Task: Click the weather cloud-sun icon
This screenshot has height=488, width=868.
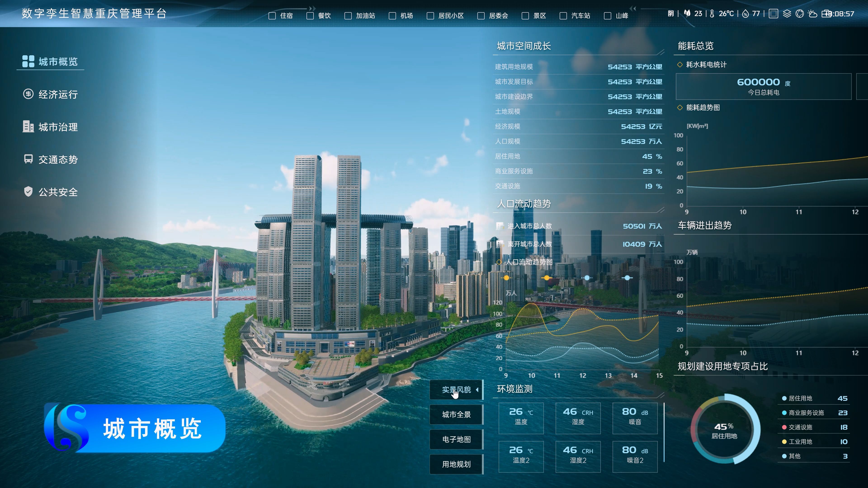Action: [813, 14]
